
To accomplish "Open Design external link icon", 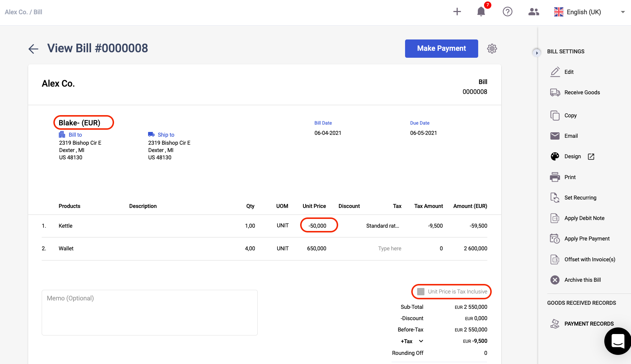I will coord(591,156).
